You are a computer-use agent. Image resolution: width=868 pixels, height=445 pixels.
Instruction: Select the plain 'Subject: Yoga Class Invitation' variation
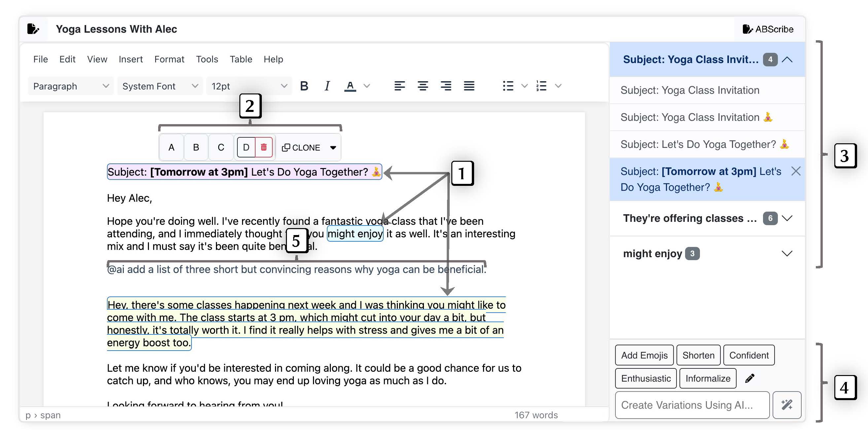(707, 90)
